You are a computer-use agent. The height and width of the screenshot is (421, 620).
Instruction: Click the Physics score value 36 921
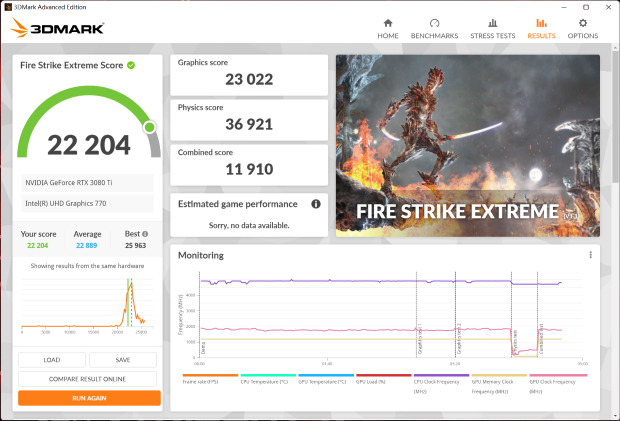pyautogui.click(x=249, y=125)
